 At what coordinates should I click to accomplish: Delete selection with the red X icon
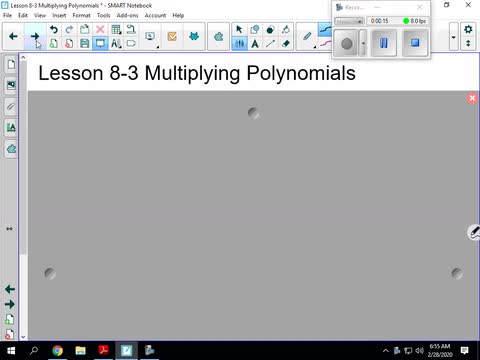pos(100,29)
